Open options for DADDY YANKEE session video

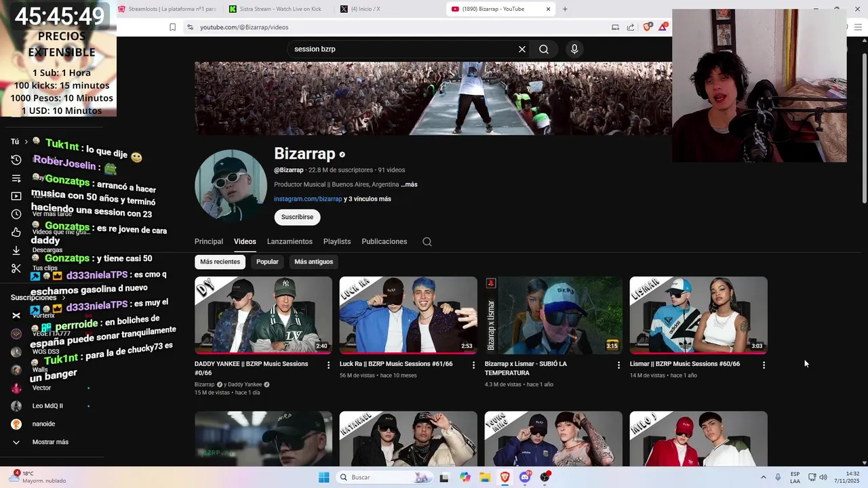coord(329,365)
